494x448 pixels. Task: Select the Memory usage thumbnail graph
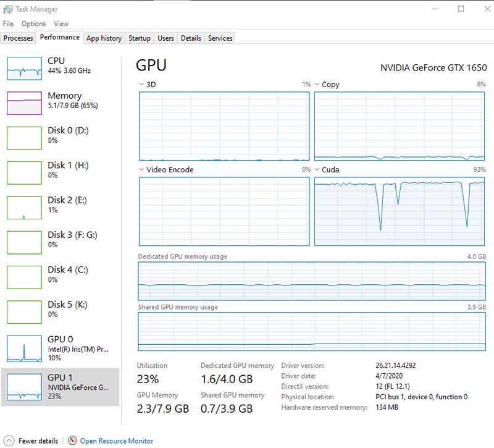24,103
